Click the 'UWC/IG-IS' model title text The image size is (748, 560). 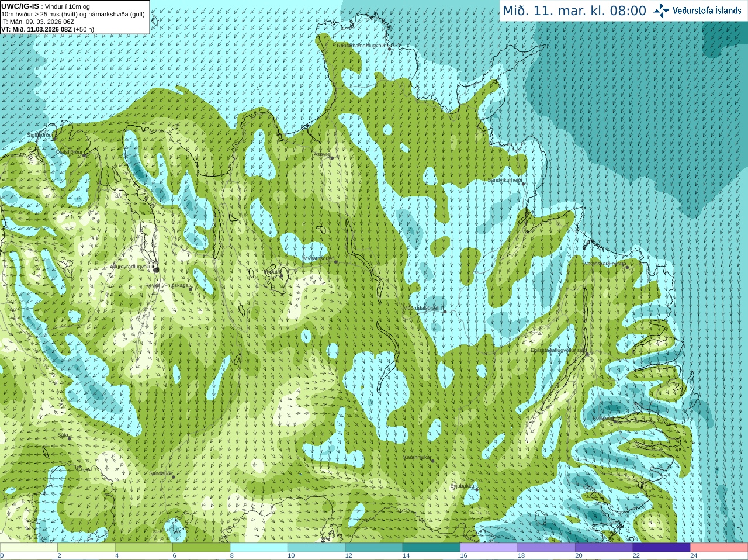point(20,6)
